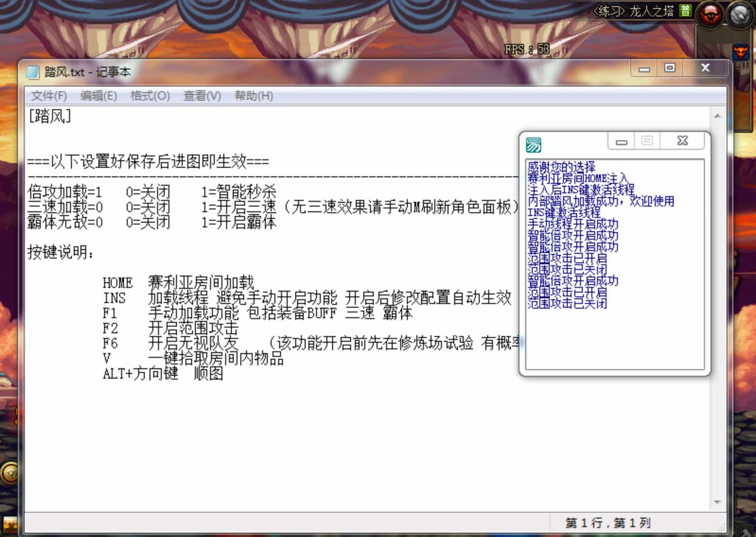Click 手动线程开启成功 log entry
This screenshot has width=756, height=537.
(x=573, y=224)
